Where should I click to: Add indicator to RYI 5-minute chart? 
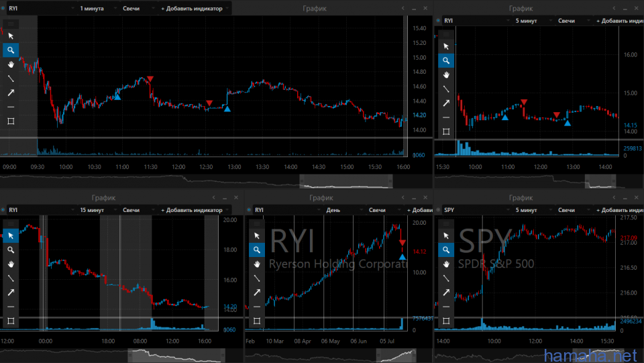pos(620,21)
